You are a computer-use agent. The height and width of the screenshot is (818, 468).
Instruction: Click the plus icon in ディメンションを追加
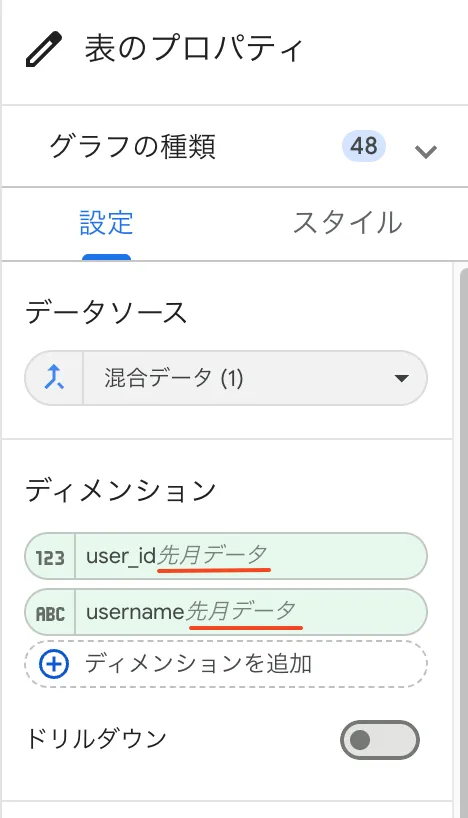(x=54, y=664)
